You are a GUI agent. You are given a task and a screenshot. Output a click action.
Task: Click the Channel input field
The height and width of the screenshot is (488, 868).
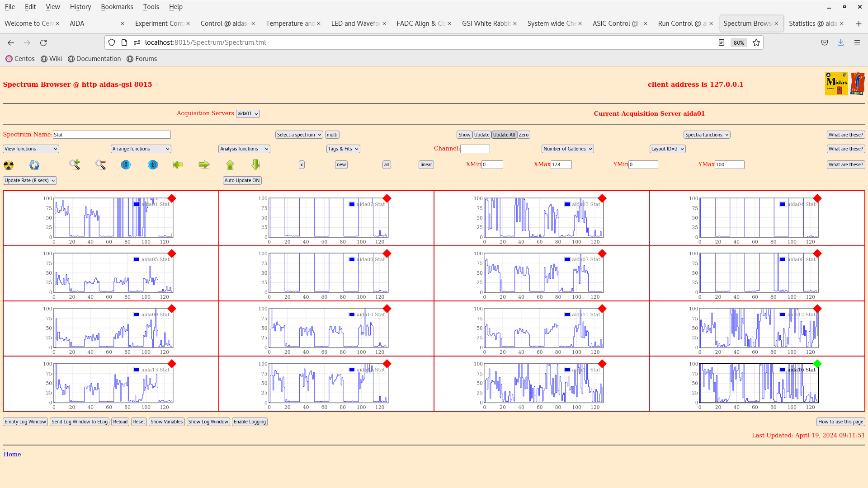click(475, 149)
